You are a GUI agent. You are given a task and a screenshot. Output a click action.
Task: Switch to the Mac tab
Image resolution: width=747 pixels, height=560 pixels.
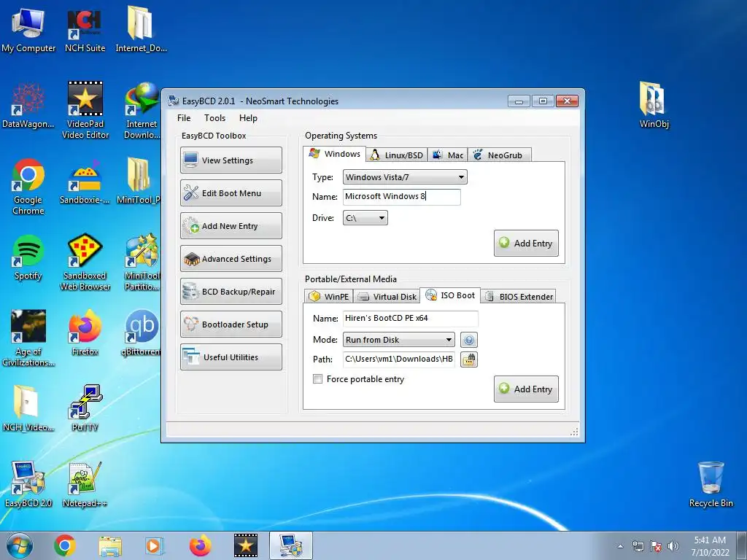point(448,155)
